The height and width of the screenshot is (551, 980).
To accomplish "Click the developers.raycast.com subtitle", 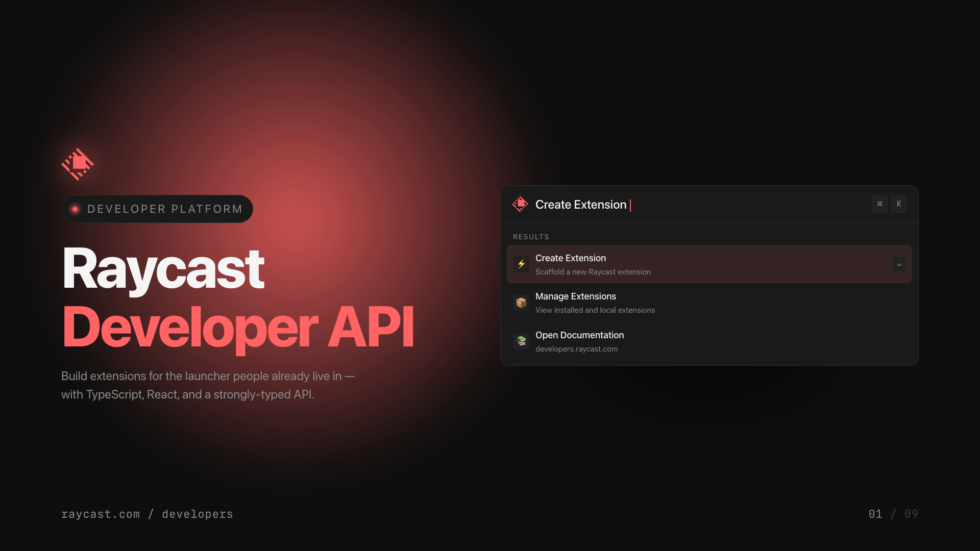I will coord(576,349).
